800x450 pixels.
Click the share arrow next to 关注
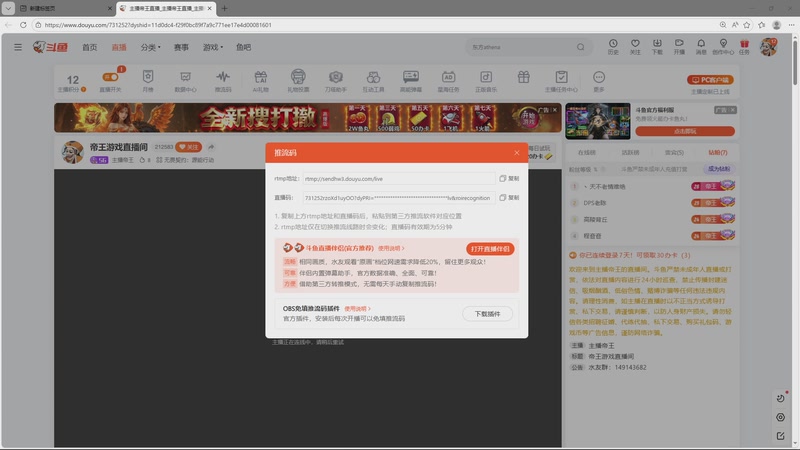[211, 147]
